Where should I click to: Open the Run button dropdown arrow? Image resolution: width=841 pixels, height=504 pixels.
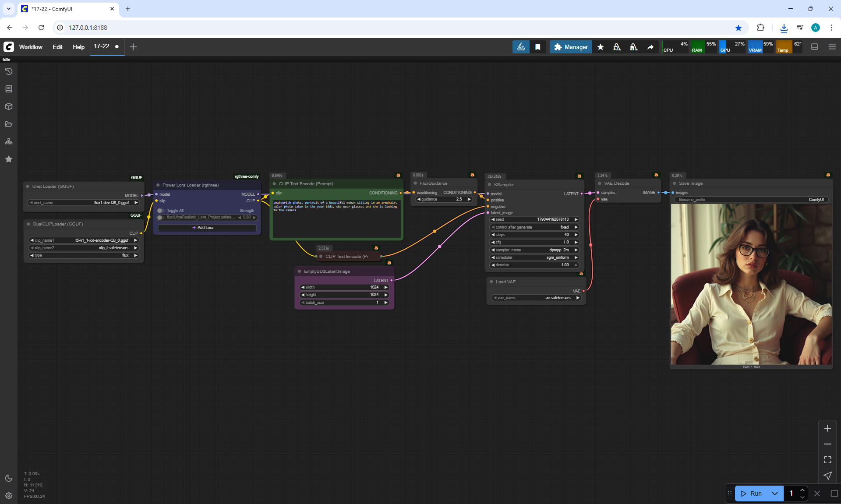click(775, 493)
